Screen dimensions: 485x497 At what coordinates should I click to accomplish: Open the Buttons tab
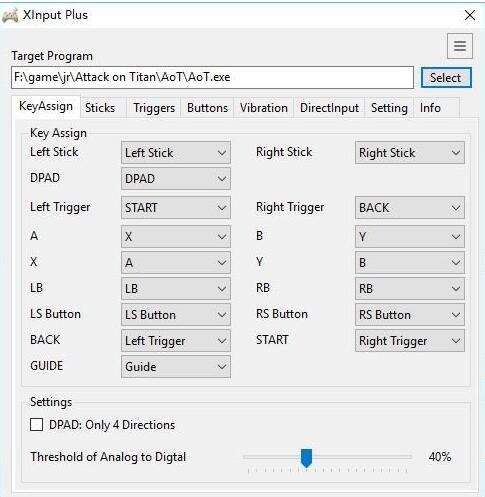pyautogui.click(x=207, y=108)
